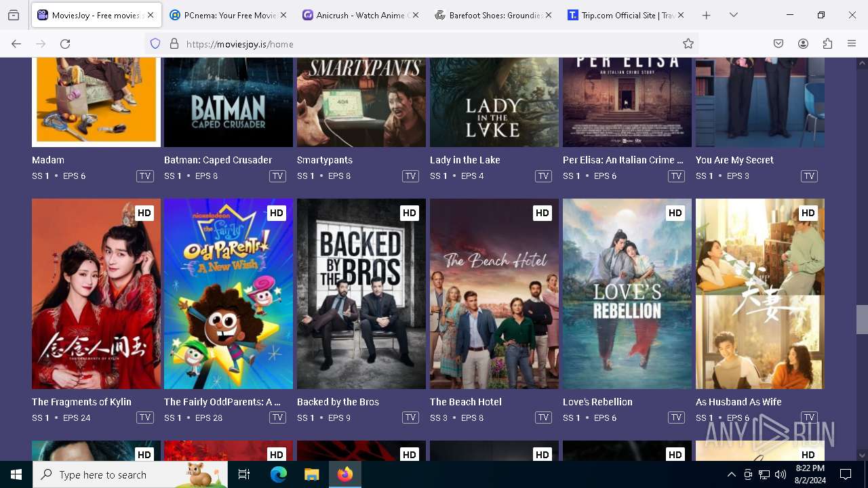
Task: Click the Madam title link
Action: point(48,160)
